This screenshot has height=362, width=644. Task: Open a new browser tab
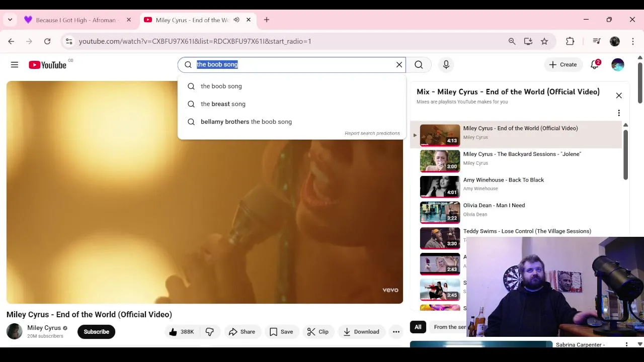[x=267, y=20]
